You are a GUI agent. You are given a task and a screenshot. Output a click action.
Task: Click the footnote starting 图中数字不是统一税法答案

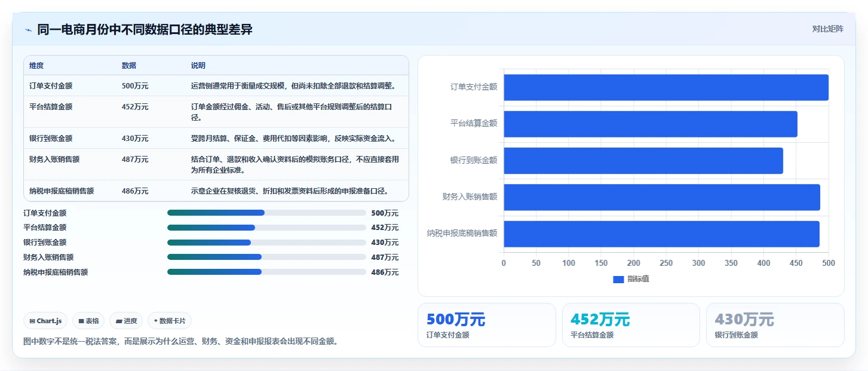(x=181, y=342)
